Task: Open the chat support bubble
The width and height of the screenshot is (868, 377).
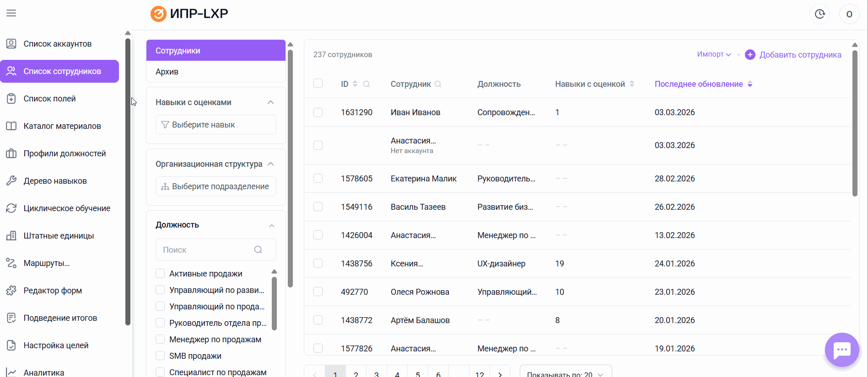Action: 841,350
